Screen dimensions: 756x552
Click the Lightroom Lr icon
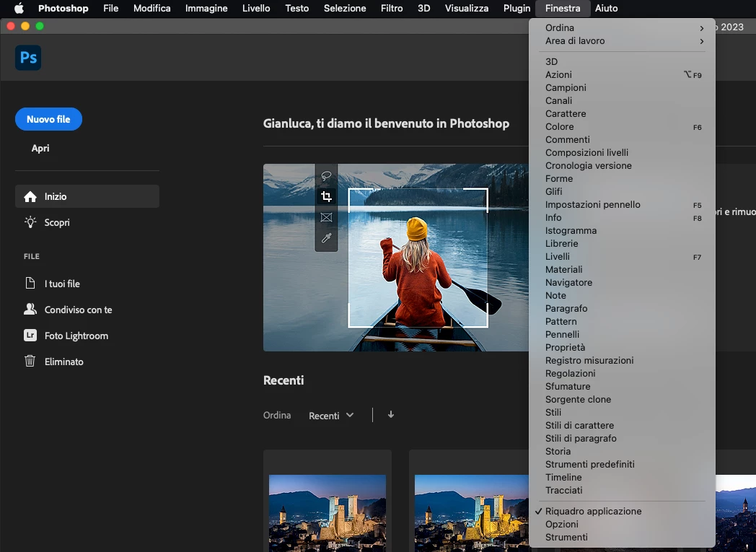click(x=30, y=335)
